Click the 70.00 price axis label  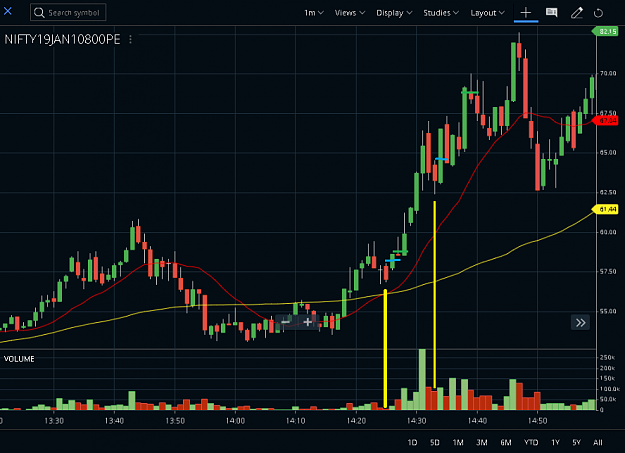[x=608, y=73]
